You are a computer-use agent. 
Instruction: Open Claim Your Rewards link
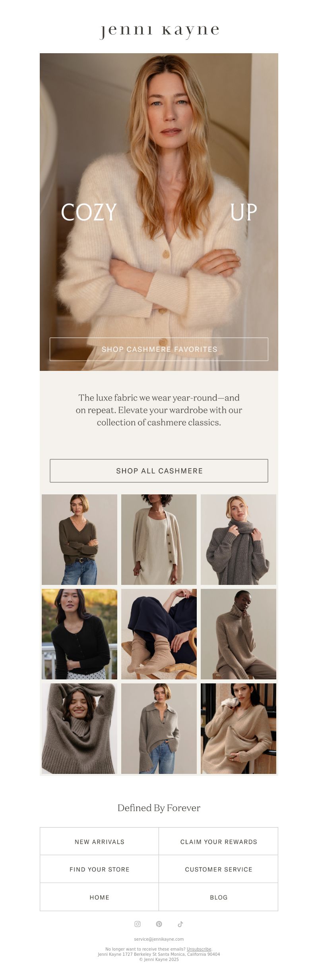[219, 841]
